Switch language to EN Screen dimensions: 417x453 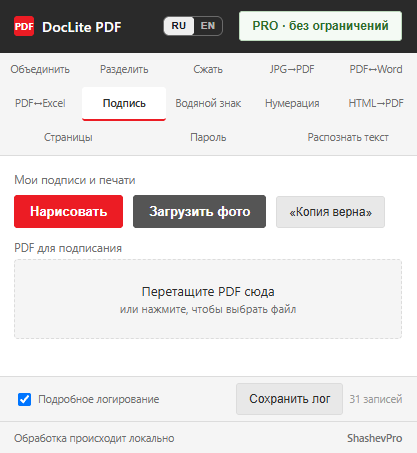pyautogui.click(x=208, y=26)
